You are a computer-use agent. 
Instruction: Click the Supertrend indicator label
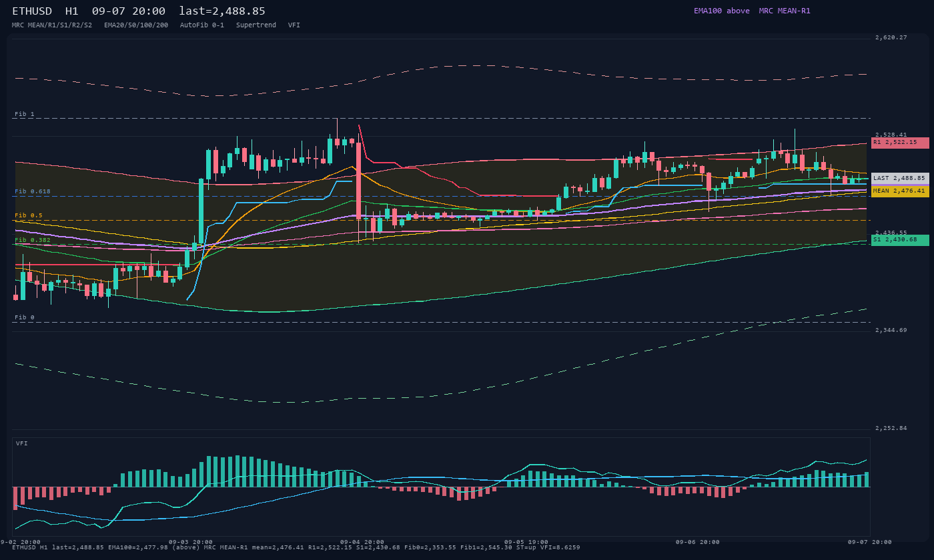(256, 25)
